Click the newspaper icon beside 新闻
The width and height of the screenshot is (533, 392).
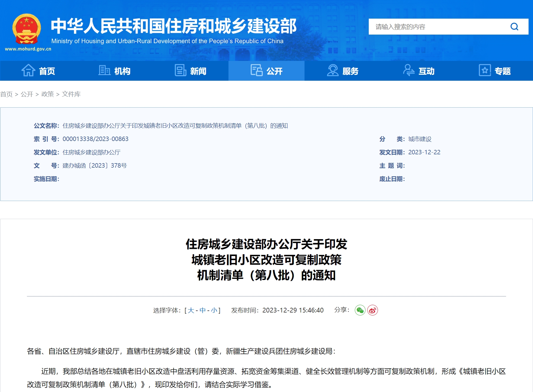(x=180, y=70)
